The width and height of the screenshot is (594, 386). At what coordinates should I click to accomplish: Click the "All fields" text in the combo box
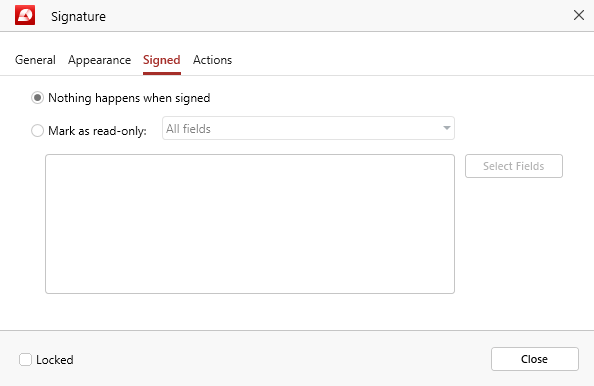(188, 129)
